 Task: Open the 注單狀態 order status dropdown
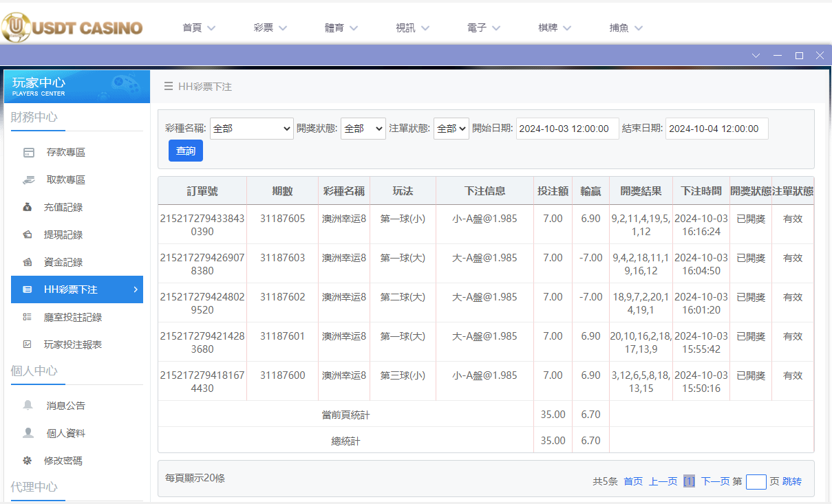coord(451,128)
